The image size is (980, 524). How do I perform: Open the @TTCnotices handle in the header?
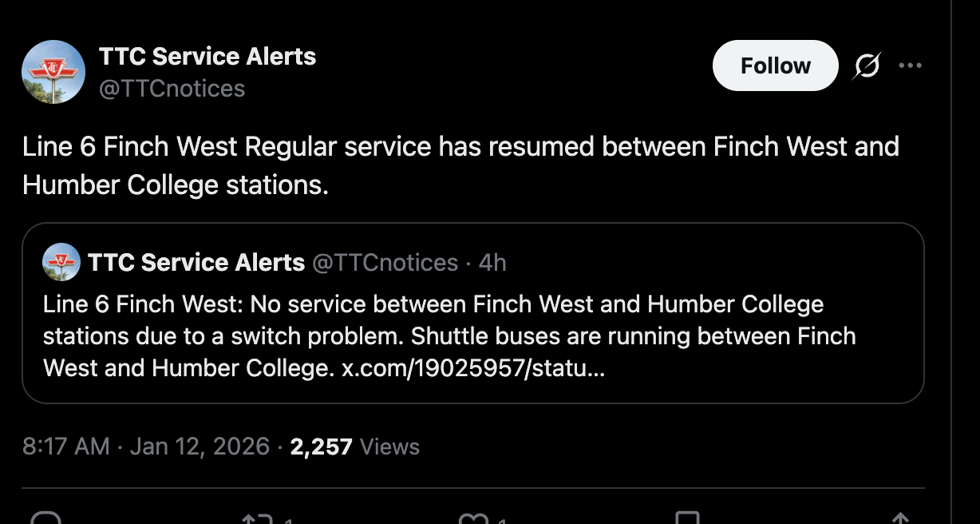point(172,88)
